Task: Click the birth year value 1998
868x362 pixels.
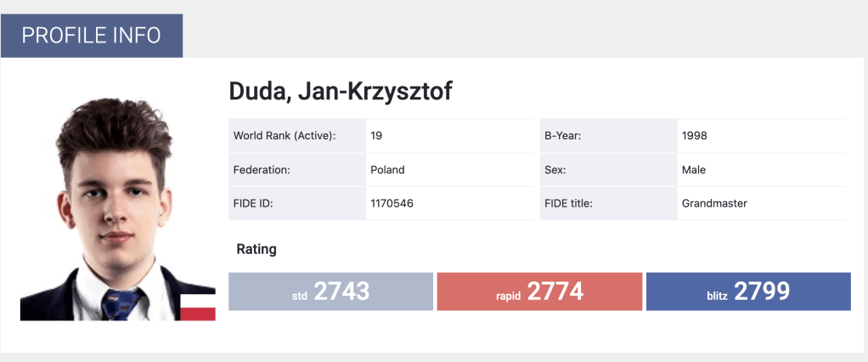Action: 694,135
